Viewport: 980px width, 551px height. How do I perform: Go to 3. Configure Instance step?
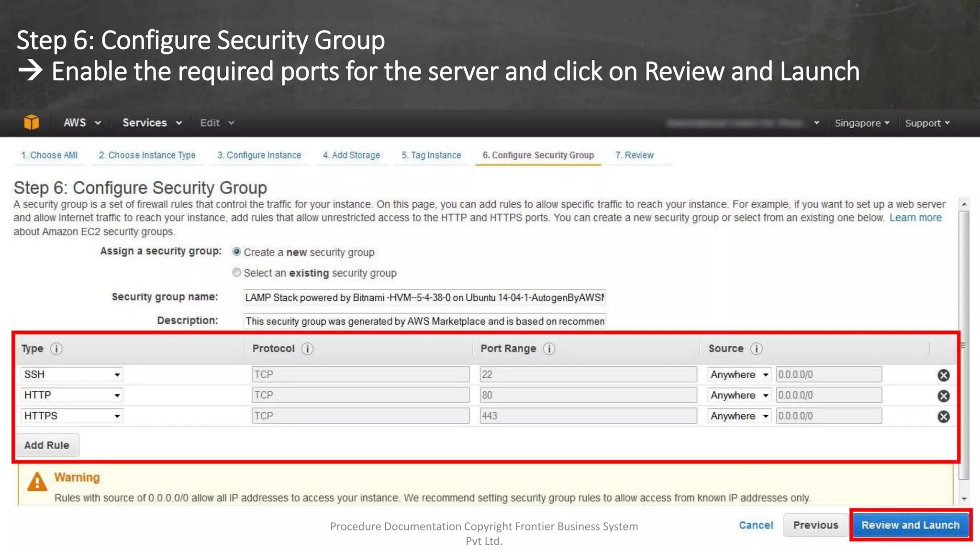259,155
